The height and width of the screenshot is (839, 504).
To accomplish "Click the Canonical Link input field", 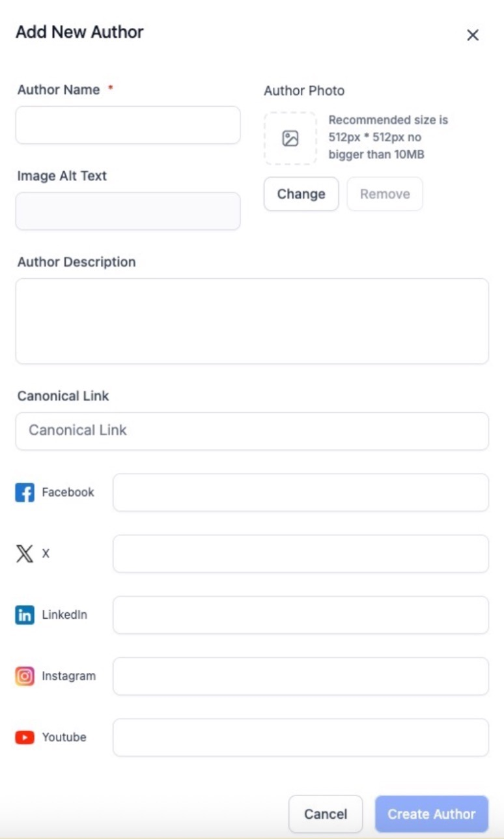I will pyautogui.click(x=252, y=431).
